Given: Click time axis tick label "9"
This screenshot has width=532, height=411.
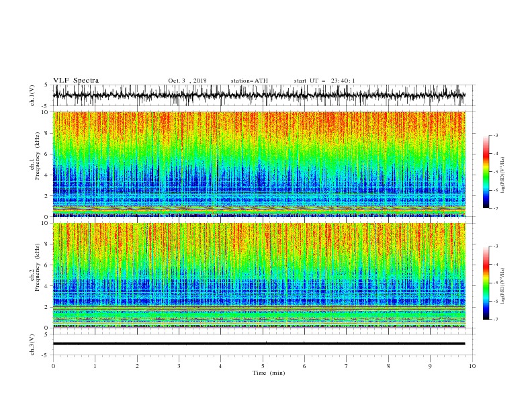Looking at the screenshot, I should (x=430, y=366).
